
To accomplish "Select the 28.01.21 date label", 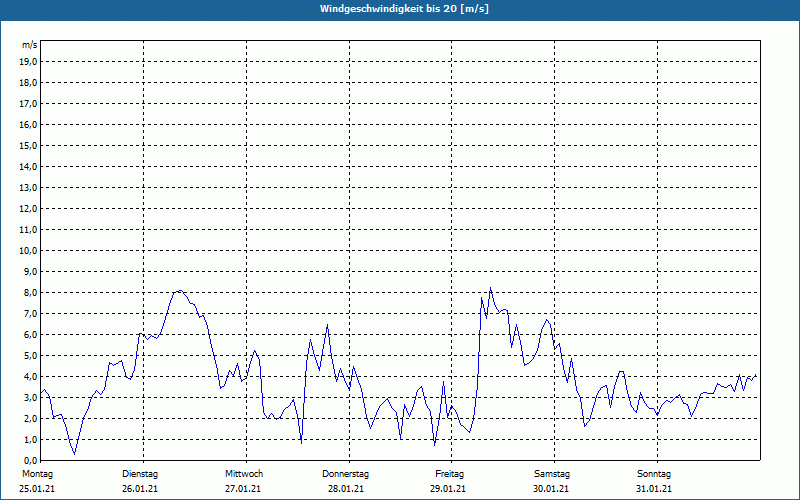I will 346,489.
